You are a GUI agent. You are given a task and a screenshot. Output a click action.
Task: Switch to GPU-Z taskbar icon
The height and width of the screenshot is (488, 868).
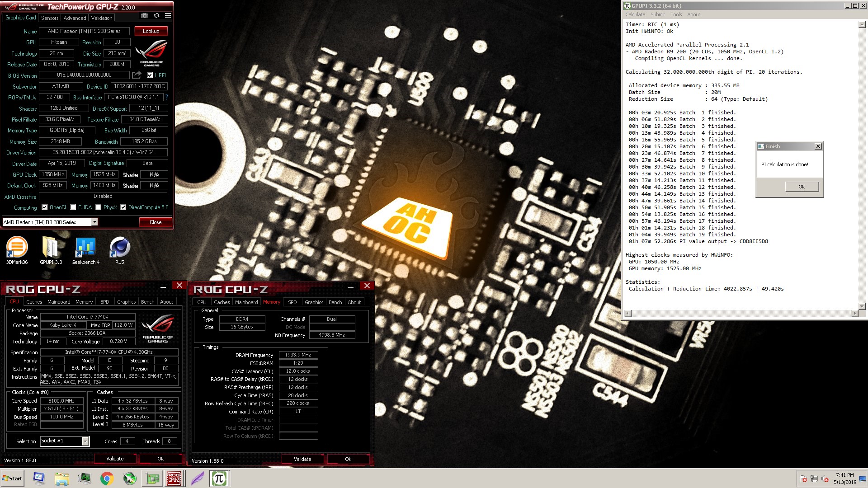[153, 479]
